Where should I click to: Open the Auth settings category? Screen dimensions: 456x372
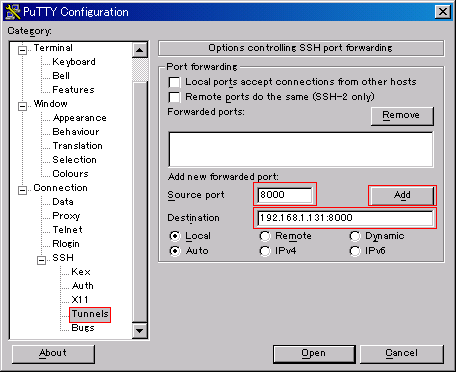(x=83, y=286)
